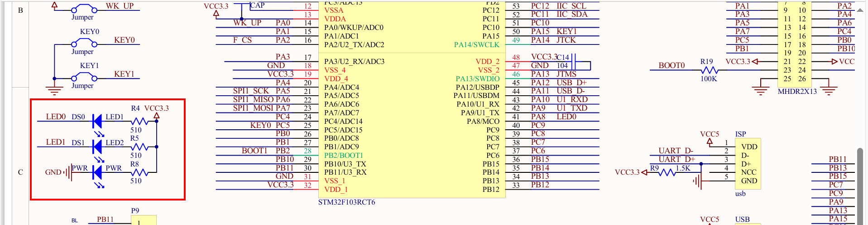Select the ISP usb connector body

click(748, 163)
